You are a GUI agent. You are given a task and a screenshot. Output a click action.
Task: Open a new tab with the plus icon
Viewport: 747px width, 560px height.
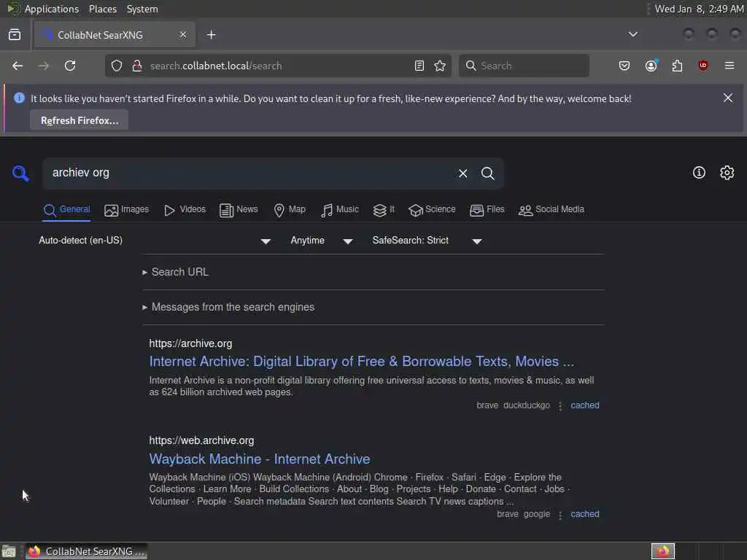pyautogui.click(x=211, y=35)
